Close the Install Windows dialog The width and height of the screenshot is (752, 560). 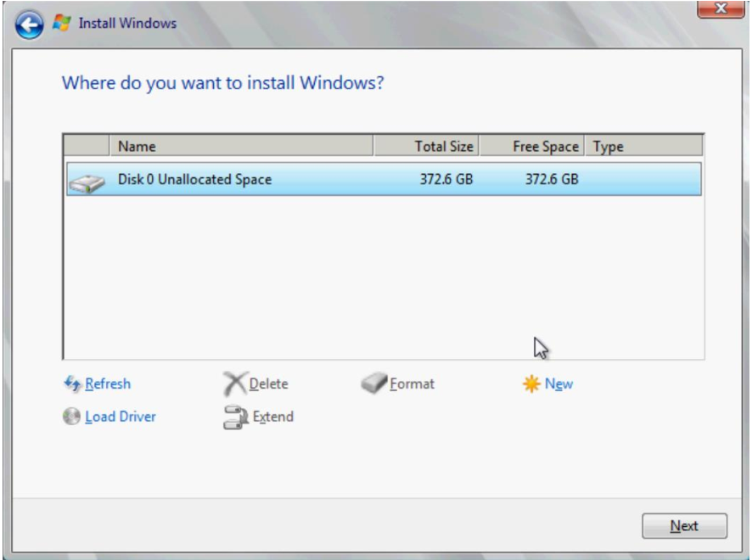click(721, 8)
